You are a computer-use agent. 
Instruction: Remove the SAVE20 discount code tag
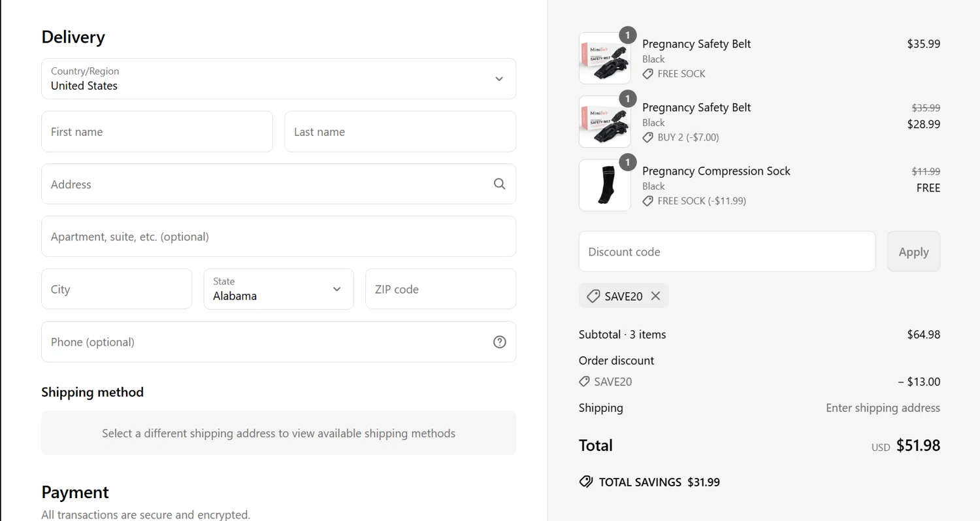pos(655,296)
